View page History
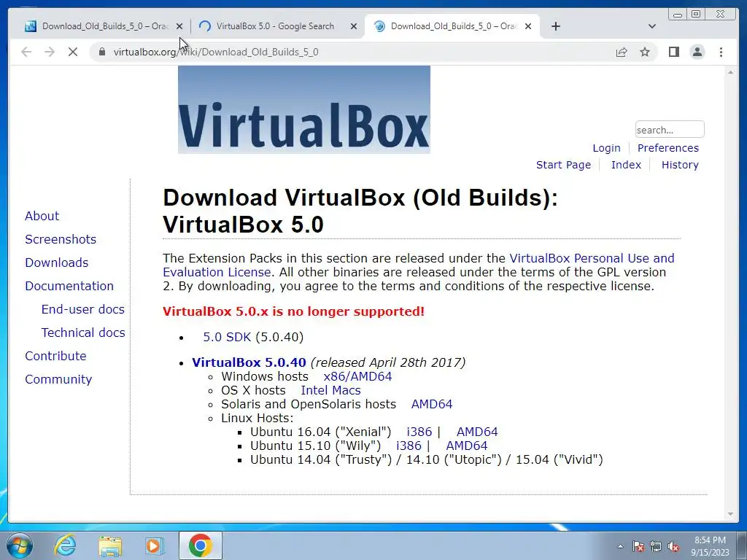The width and height of the screenshot is (747, 560). tap(680, 165)
